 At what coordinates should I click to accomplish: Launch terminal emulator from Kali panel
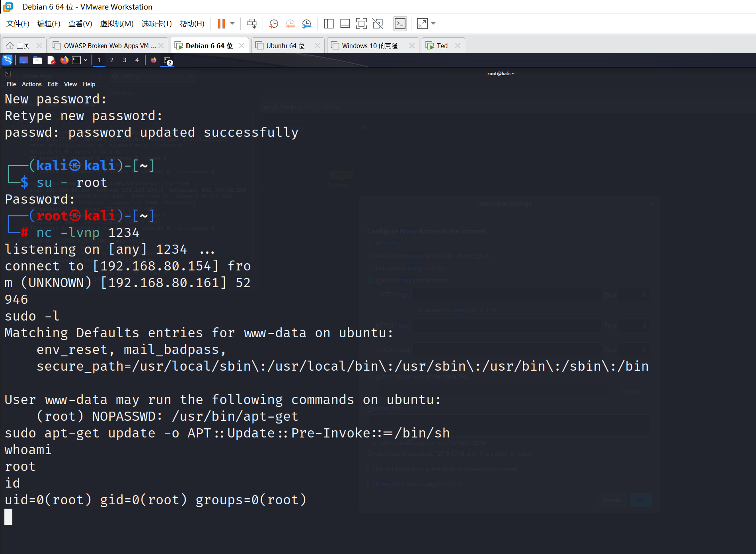76,60
